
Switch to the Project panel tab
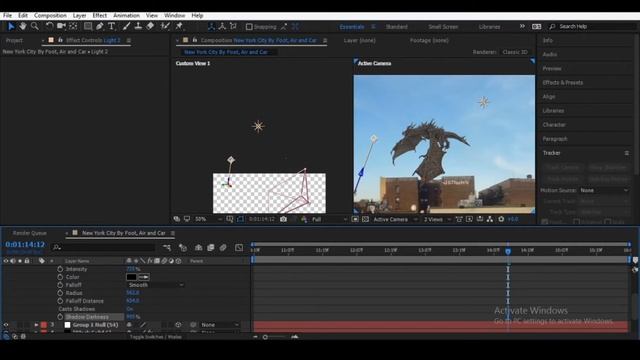(14, 40)
